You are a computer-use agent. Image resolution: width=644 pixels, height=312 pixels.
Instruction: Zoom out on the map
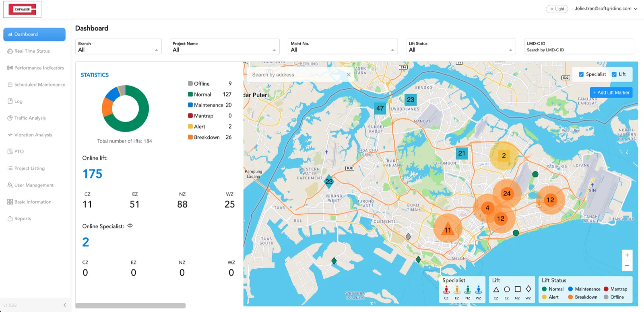[x=627, y=266]
